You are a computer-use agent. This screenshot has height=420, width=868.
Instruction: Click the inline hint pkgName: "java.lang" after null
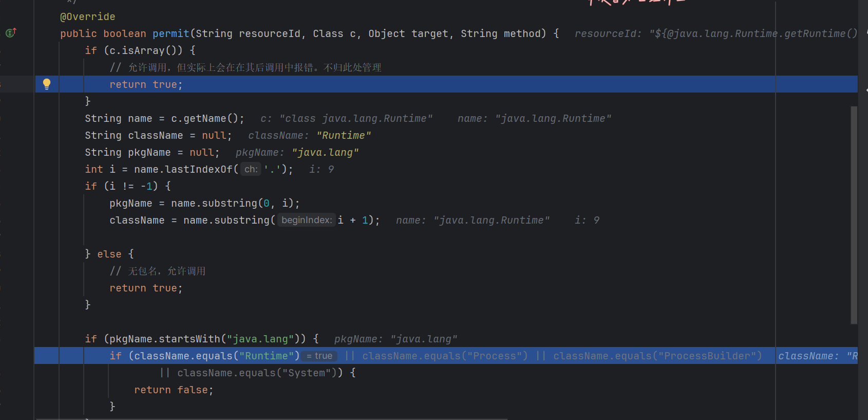(x=297, y=152)
